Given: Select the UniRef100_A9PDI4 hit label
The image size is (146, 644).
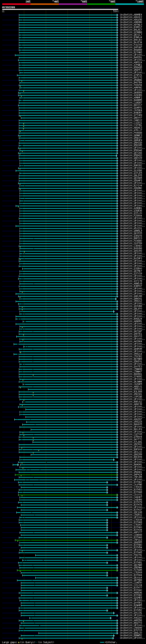Looking at the screenshot, I should tap(131, 63).
